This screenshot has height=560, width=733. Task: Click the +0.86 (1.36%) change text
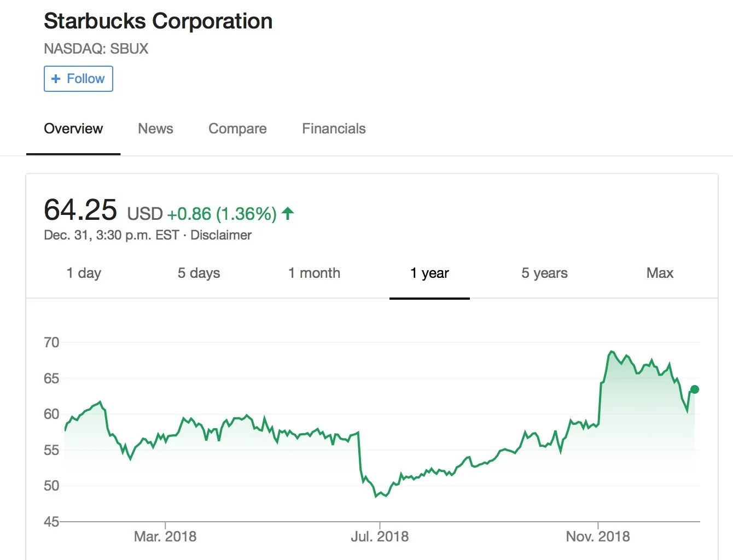coord(222,214)
